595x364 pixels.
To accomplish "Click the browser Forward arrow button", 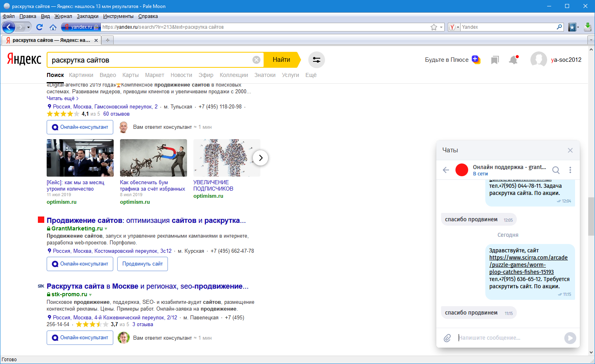I will (x=20, y=27).
